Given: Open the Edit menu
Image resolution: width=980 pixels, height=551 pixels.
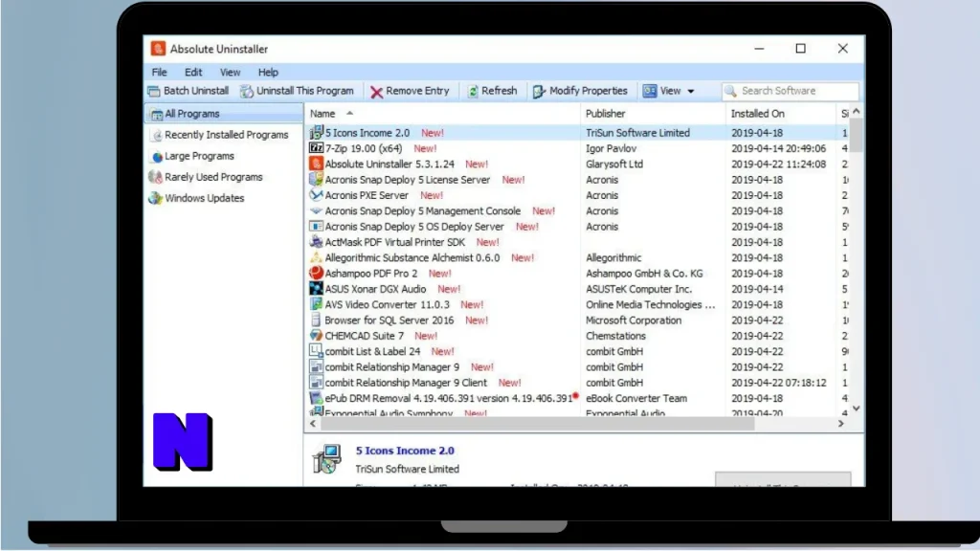Looking at the screenshot, I should [x=193, y=73].
